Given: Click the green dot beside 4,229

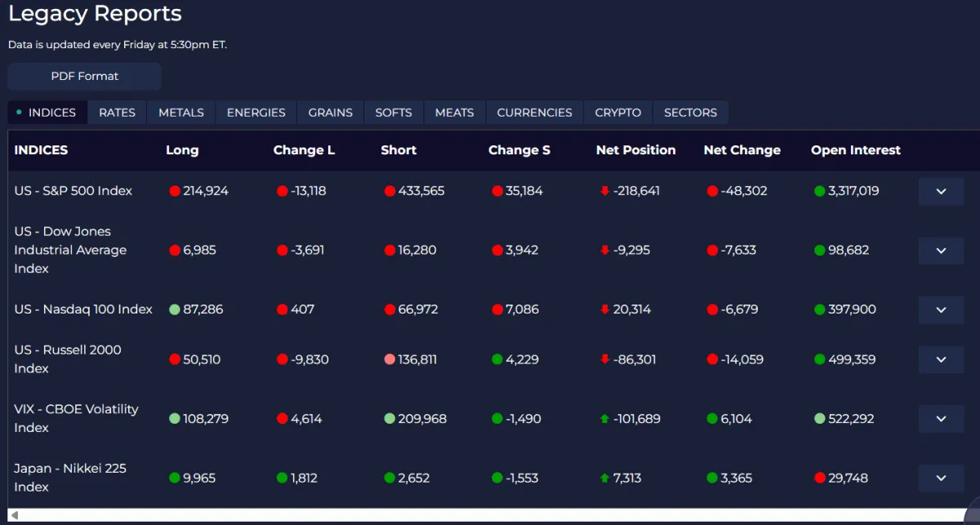Looking at the screenshot, I should tap(497, 359).
